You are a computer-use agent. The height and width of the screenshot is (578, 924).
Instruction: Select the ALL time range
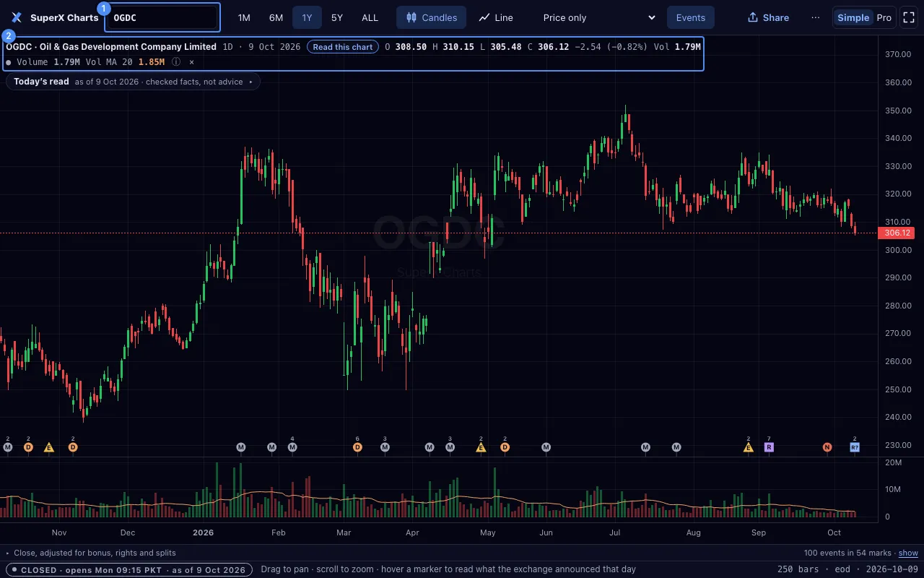click(370, 17)
